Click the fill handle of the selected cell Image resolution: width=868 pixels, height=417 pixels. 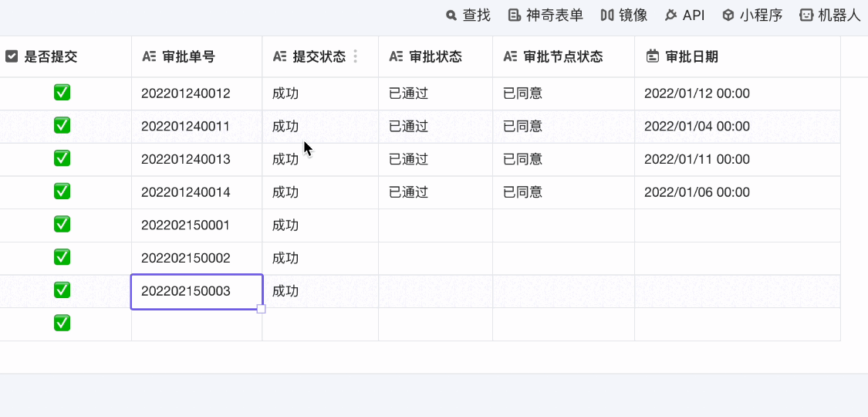coord(262,309)
